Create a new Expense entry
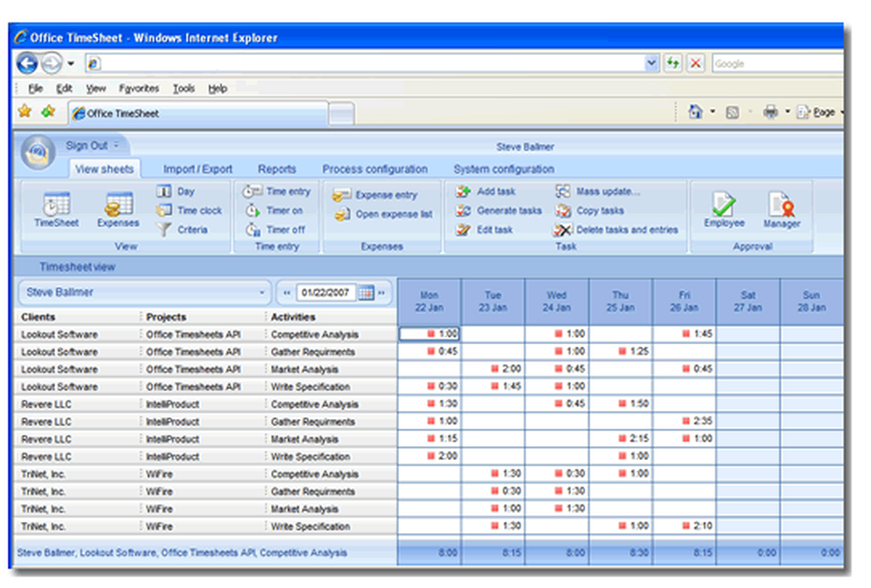871x588 pixels. (x=375, y=195)
